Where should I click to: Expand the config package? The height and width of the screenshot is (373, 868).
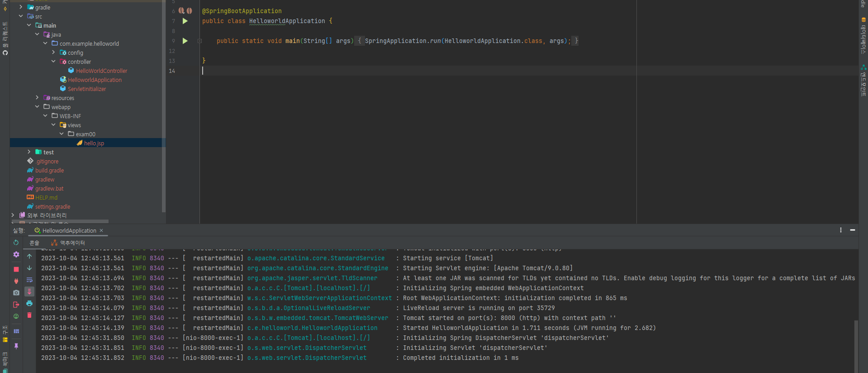point(53,53)
